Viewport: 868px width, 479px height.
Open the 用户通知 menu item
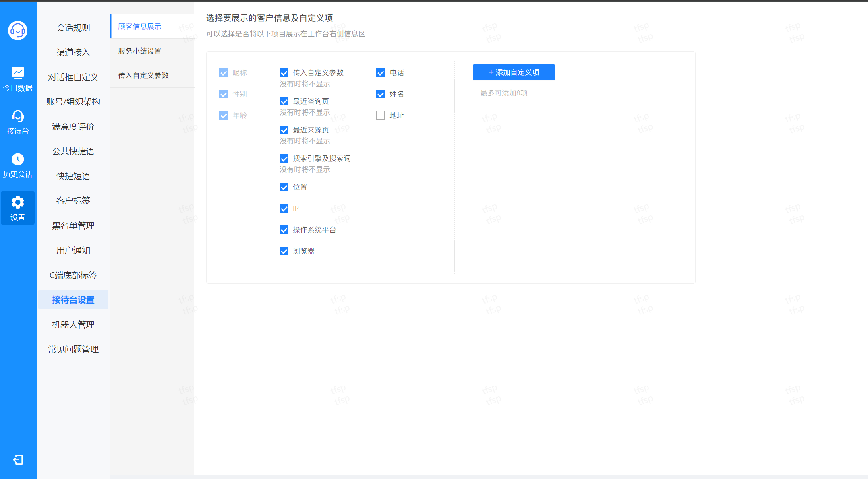[x=73, y=250]
